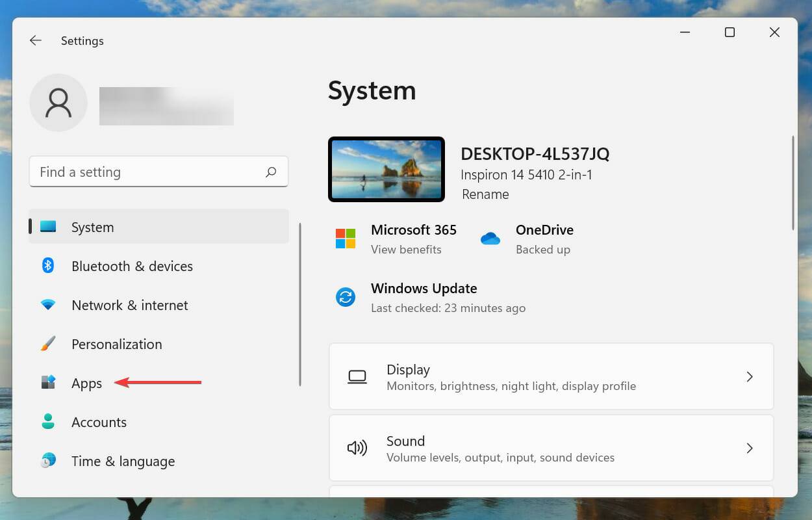Click the main pane vertical scrollbar
This screenshot has width=812, height=520.
coord(793,183)
